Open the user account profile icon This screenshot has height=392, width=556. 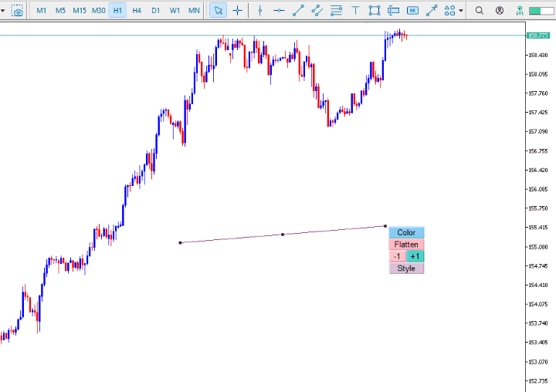(500, 11)
